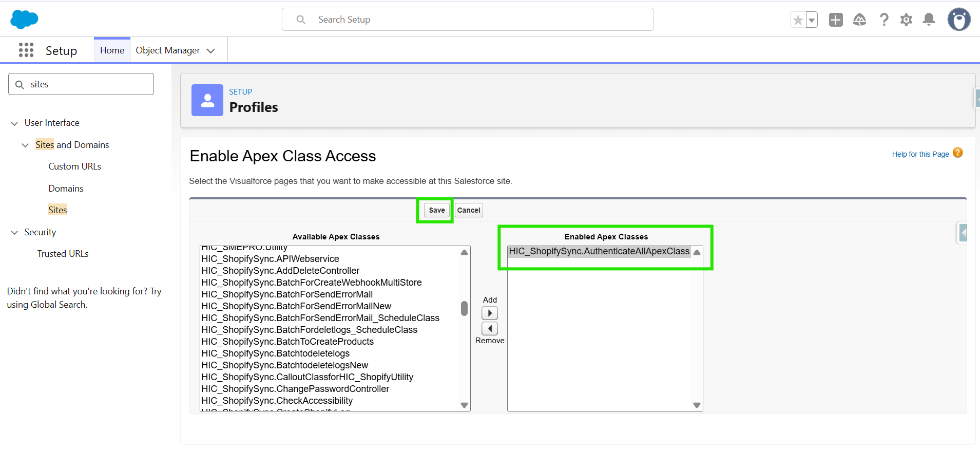Open the App Launcher grid icon
This screenshot has height=449, width=980.
click(26, 50)
